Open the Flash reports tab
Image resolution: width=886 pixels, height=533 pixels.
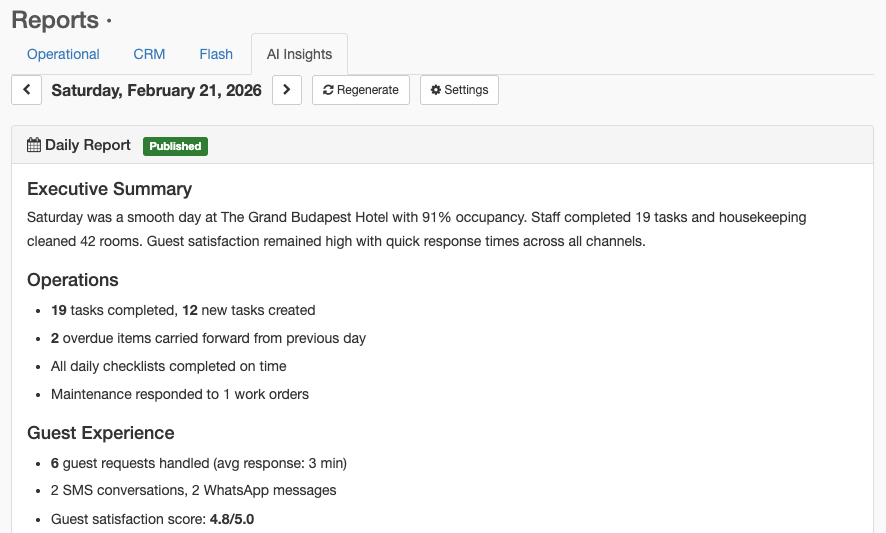[x=216, y=54]
